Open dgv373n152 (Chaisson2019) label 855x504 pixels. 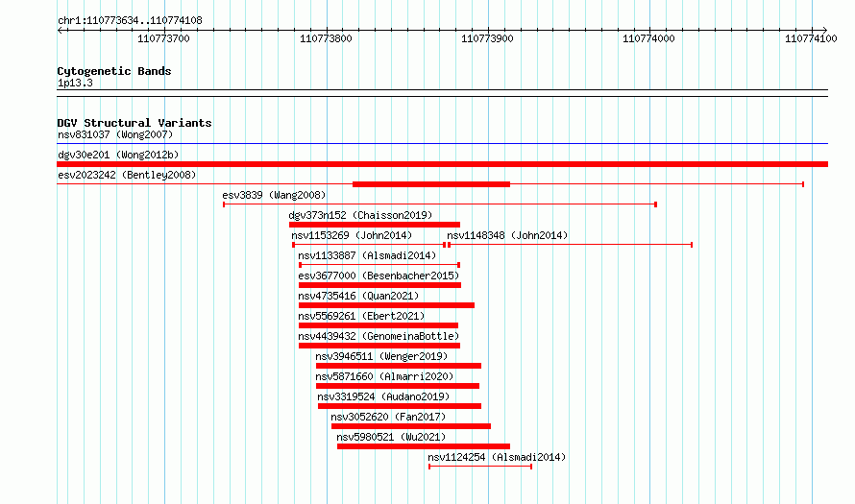click(360, 215)
